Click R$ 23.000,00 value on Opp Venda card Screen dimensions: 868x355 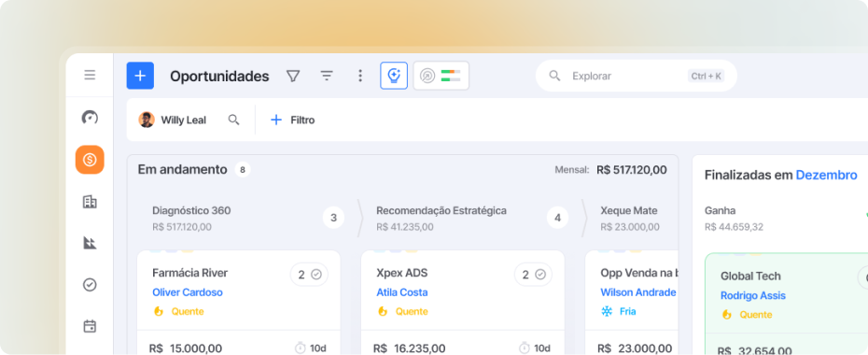click(635, 348)
